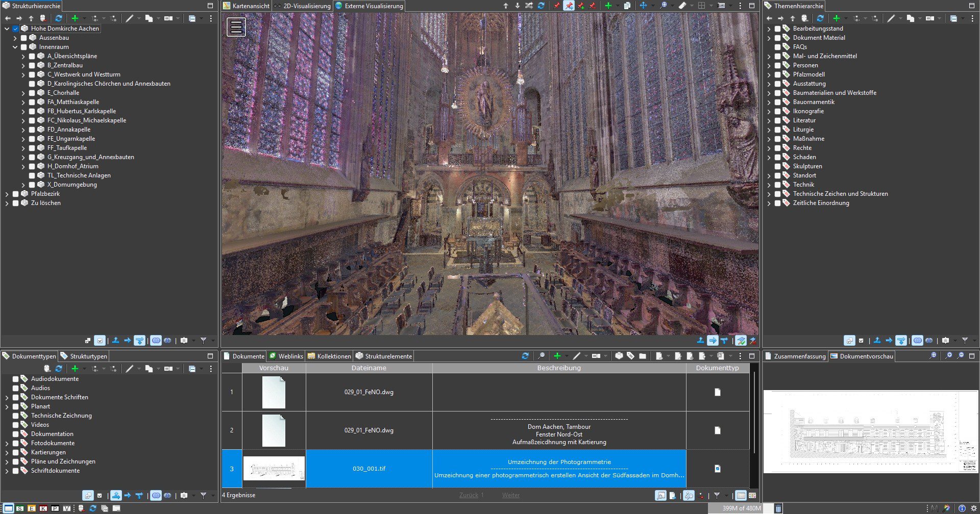Enable the Ikonografie theme checkbox
The image size is (980, 514).
(777, 111)
